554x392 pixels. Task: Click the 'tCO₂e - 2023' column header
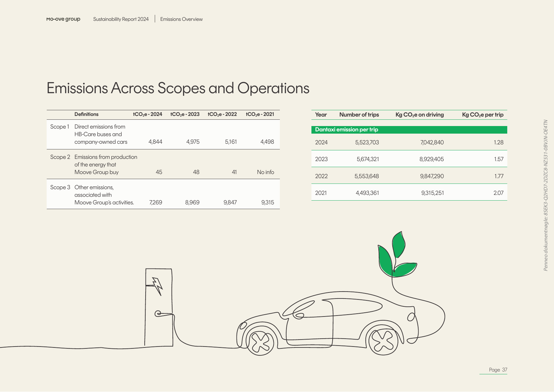pyautogui.click(x=185, y=114)
